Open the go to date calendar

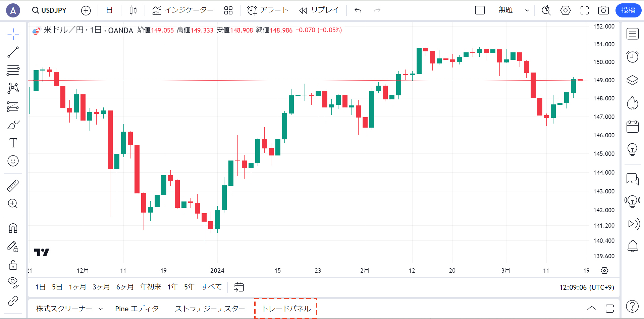pos(239,287)
